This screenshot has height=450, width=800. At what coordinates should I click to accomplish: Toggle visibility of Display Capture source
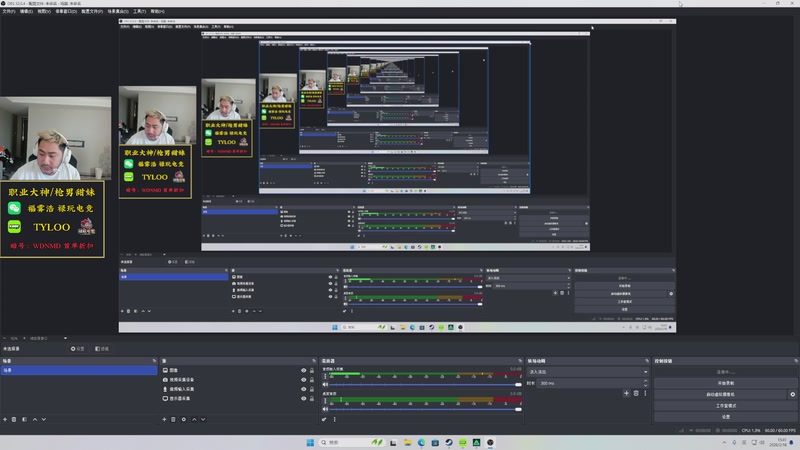tap(304, 398)
